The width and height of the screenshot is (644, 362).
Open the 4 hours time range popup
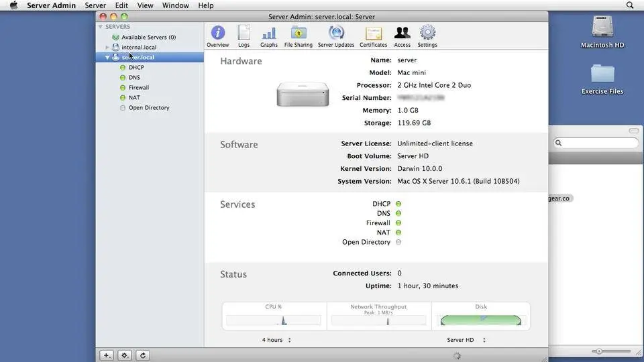[276, 340]
